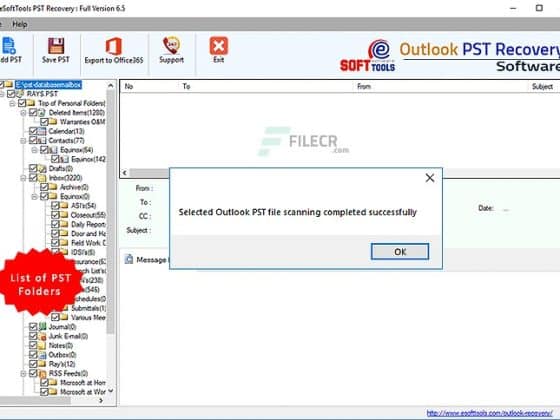
Task: Click the No column header
Action: click(x=129, y=86)
